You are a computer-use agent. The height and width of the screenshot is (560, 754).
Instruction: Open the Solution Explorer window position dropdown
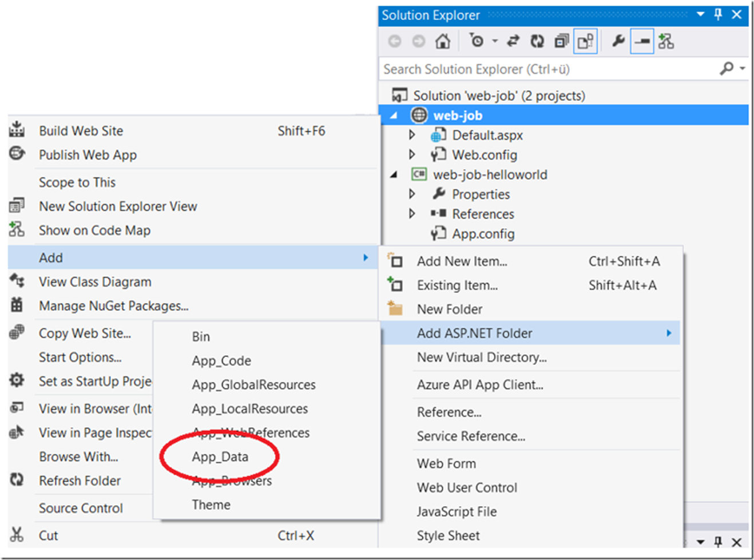701,14
